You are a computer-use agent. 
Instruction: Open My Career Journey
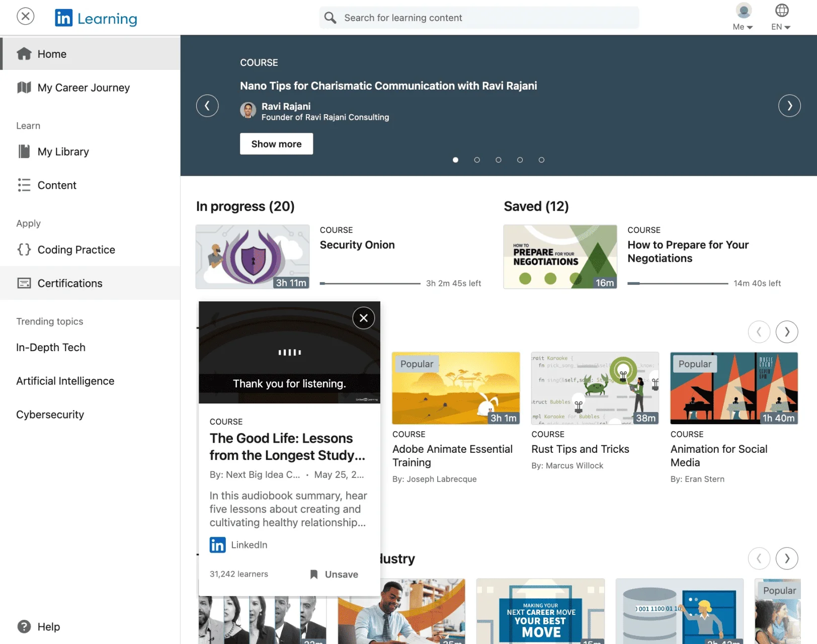coord(90,88)
